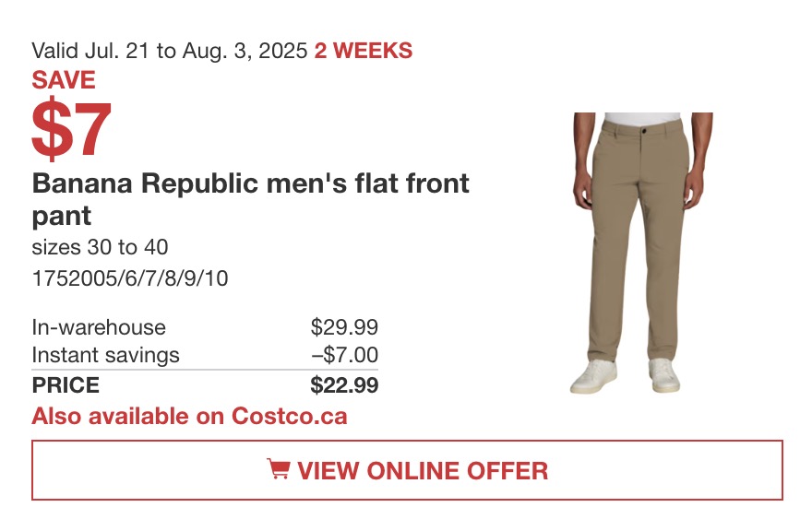The width and height of the screenshot is (812, 531).
Task: Open the khaki pants product image
Action: tap(642, 254)
